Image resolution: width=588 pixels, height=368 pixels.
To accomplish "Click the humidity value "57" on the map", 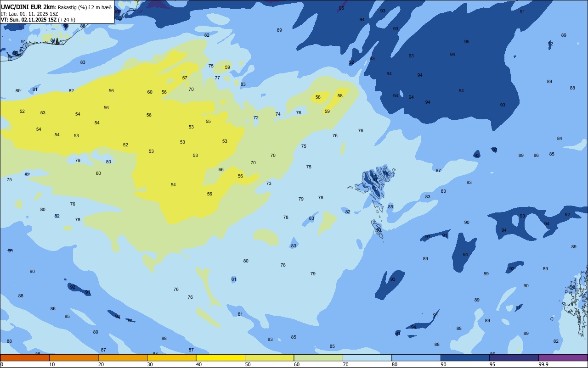I will [185, 78].
